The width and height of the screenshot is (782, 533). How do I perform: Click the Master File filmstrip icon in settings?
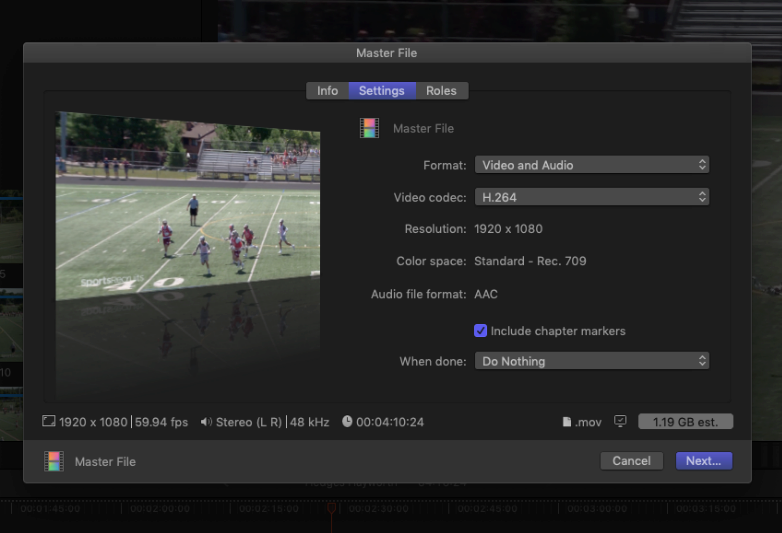(x=370, y=128)
